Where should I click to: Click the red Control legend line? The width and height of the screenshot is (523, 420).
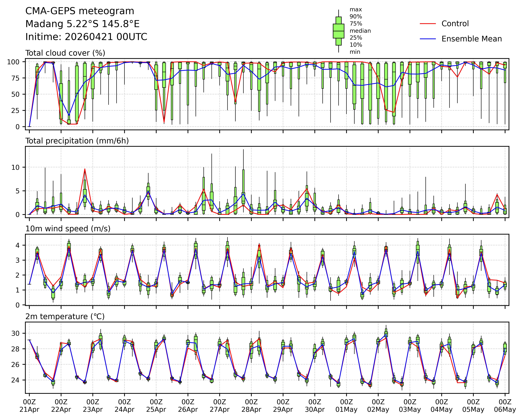click(x=428, y=24)
